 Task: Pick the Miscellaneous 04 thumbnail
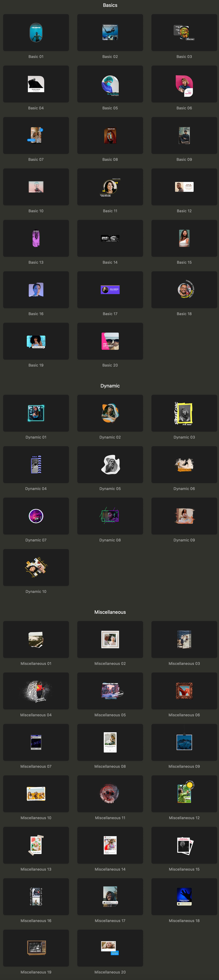(x=36, y=691)
